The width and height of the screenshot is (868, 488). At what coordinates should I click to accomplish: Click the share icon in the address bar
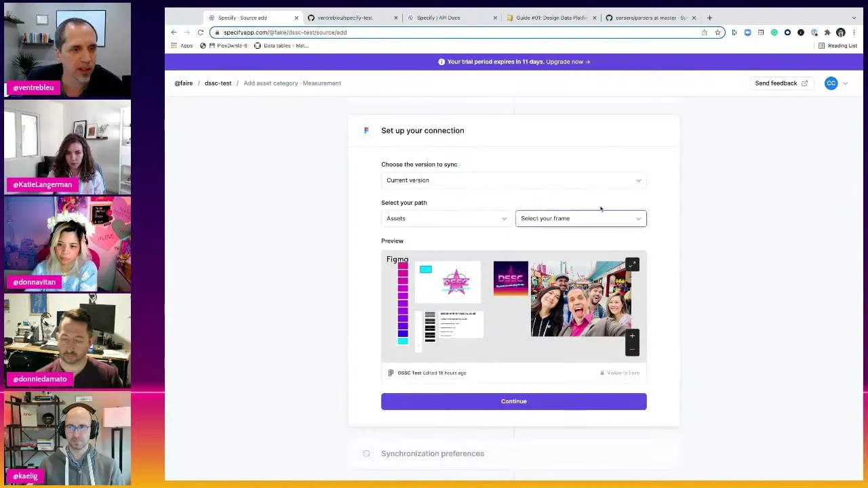705,33
